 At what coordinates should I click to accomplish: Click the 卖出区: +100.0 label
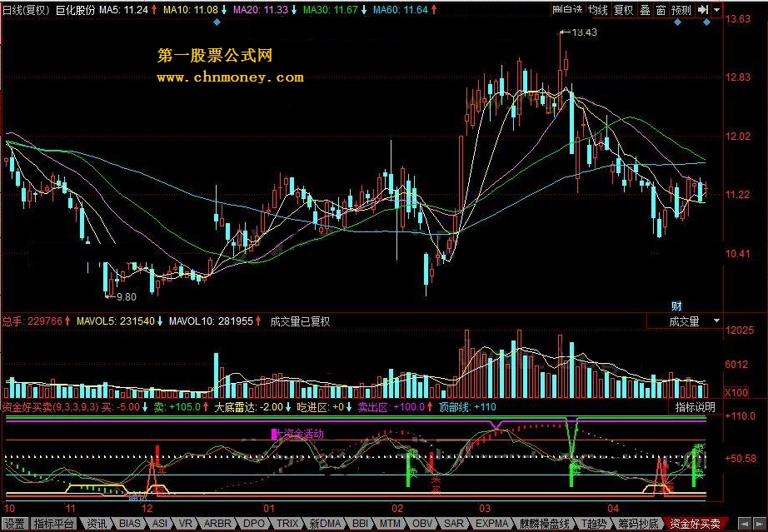click(391, 407)
